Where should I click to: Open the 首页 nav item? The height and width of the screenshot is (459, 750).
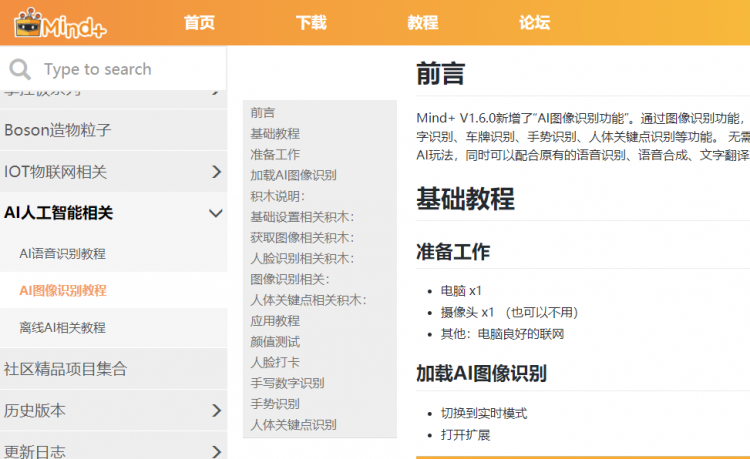[x=199, y=22]
